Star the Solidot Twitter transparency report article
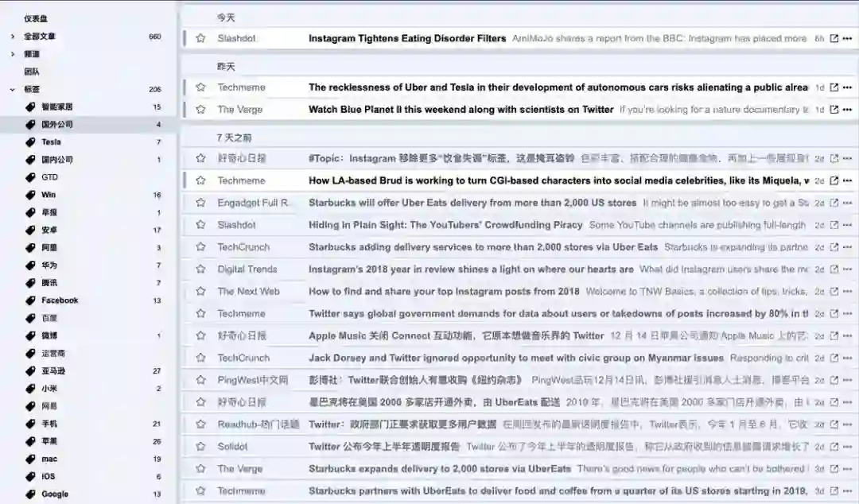This screenshot has width=859, height=504. (200, 447)
